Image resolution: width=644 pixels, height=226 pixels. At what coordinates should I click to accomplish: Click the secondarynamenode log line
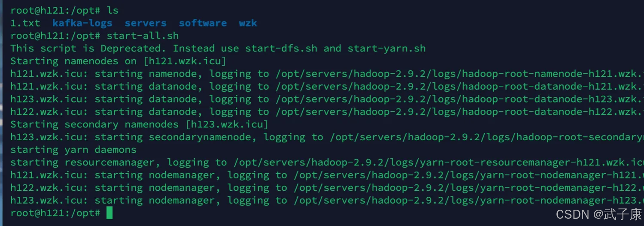(x=327, y=137)
